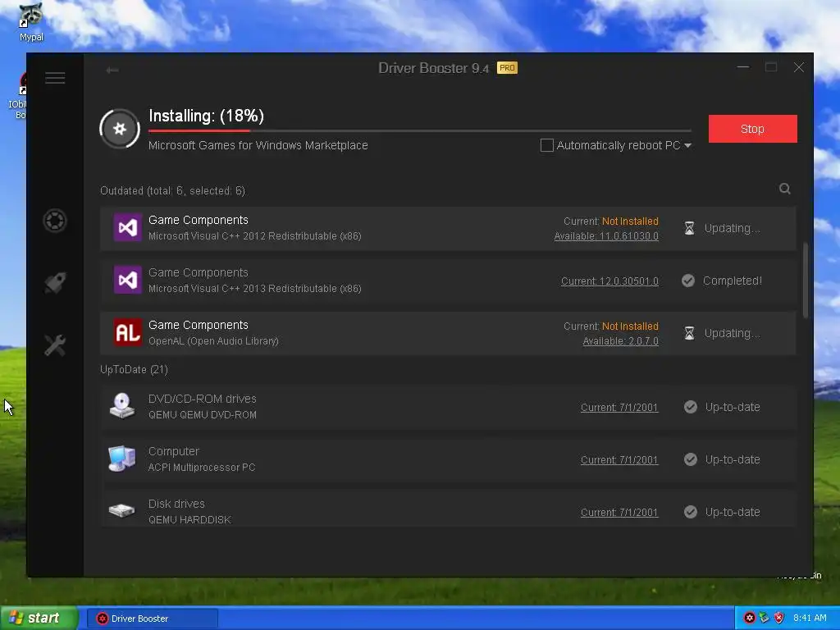
Task: Click the Completed checkmark on Visual C++ 2013
Action: pyautogui.click(x=688, y=281)
